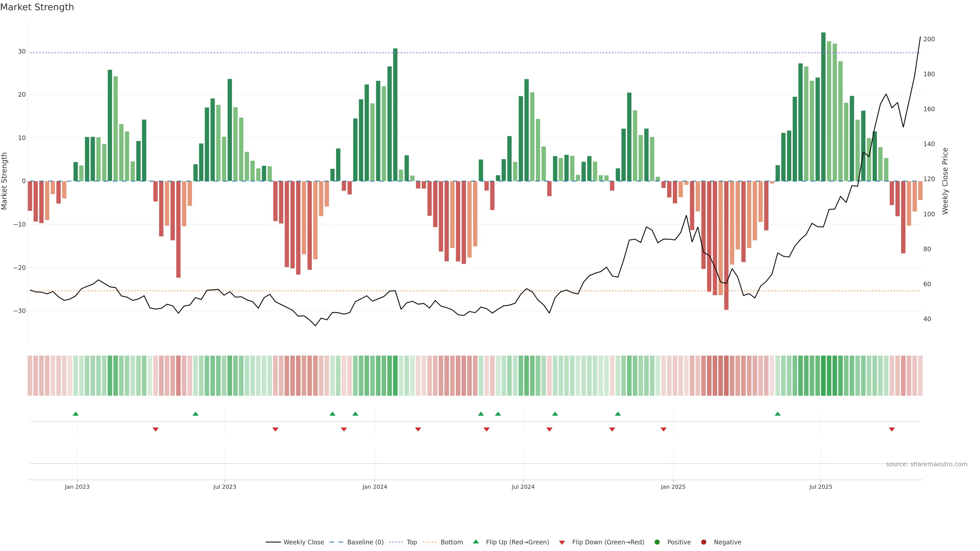Click Flip Down red triangle legend icon
The height and width of the screenshot is (551, 980).
coord(562,543)
